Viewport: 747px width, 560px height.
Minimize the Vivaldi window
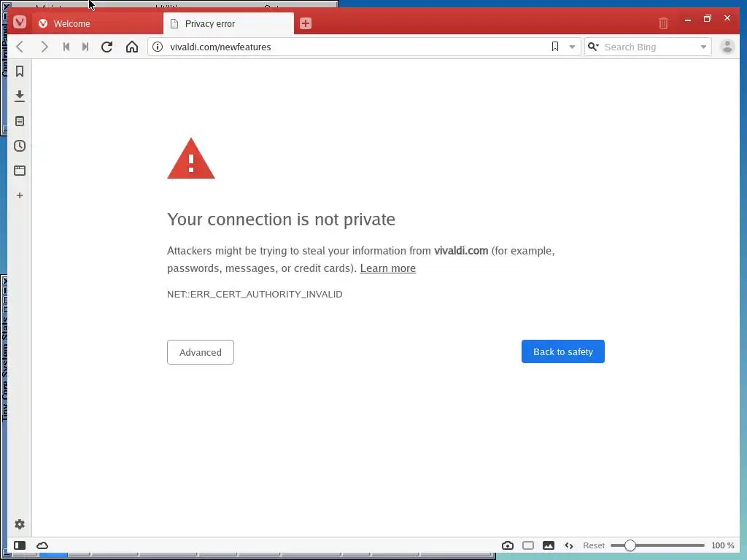point(688,20)
